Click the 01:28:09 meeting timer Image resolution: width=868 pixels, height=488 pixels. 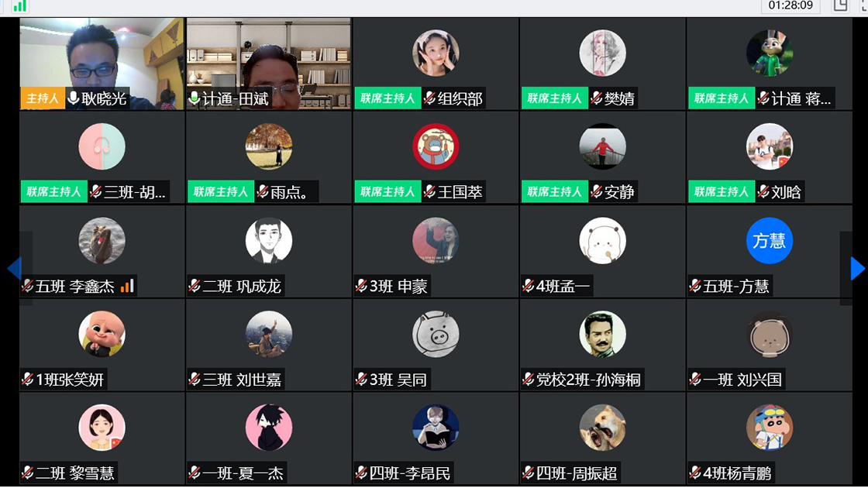[790, 5]
